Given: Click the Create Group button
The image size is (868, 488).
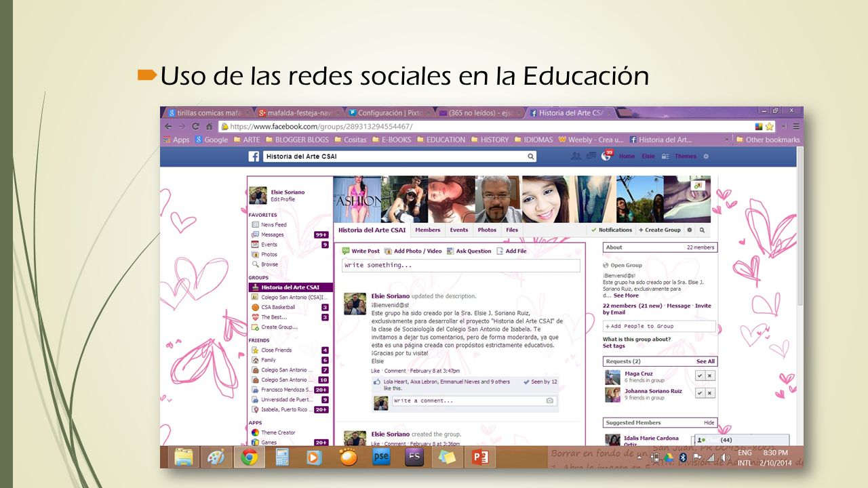Looking at the screenshot, I should (659, 230).
